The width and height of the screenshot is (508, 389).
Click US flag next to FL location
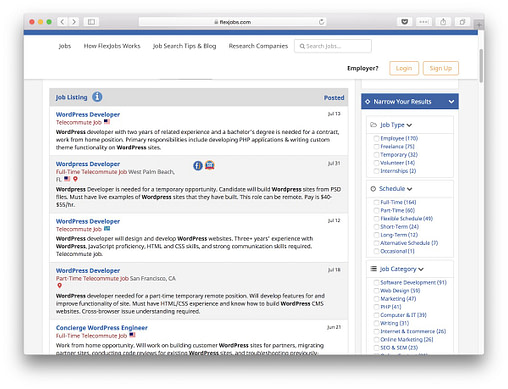pyautogui.click(x=67, y=179)
